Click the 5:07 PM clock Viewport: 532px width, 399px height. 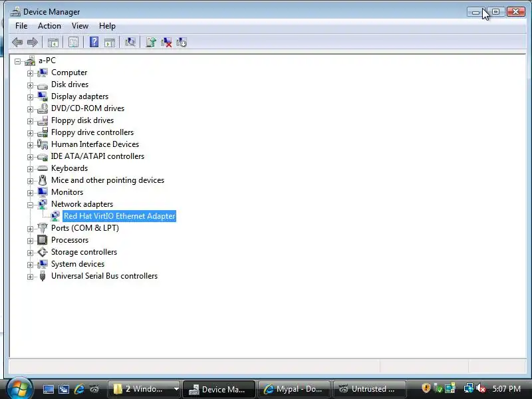tap(507, 389)
